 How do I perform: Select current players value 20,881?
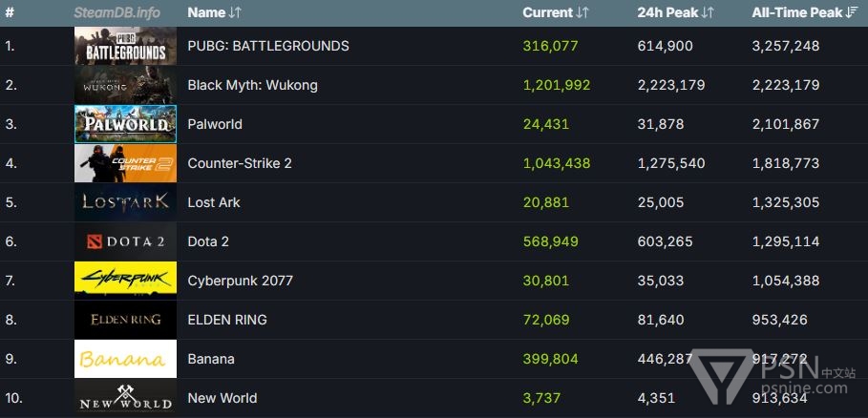(546, 202)
